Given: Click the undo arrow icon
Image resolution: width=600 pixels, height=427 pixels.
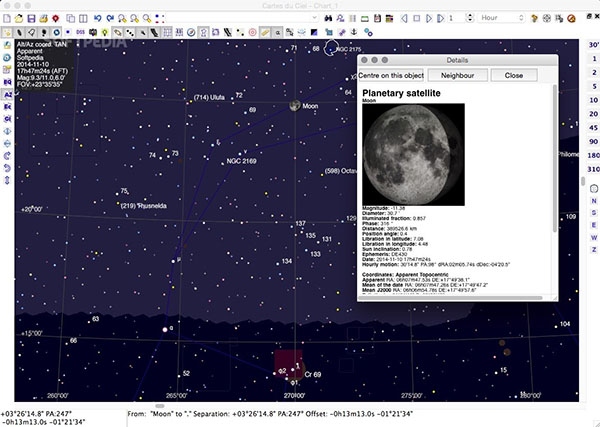Looking at the screenshot, I should coord(98,18).
